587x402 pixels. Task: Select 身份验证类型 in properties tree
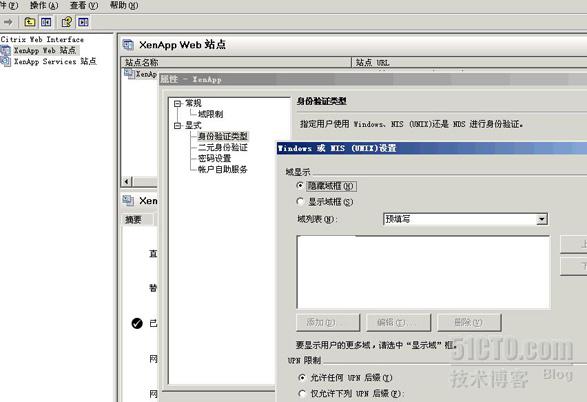coord(223,136)
